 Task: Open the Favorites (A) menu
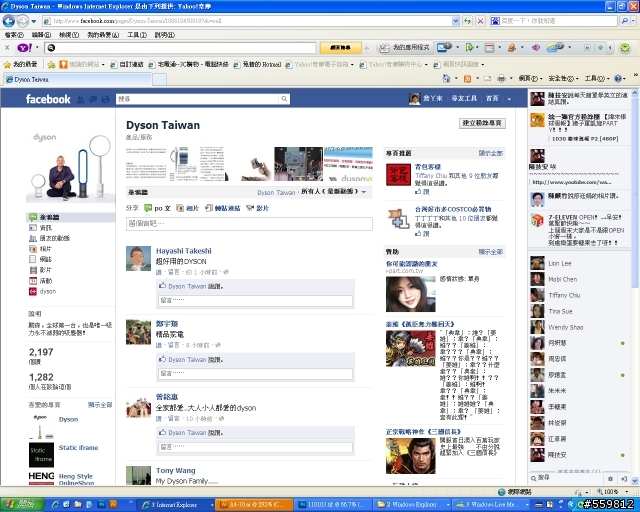103,35
